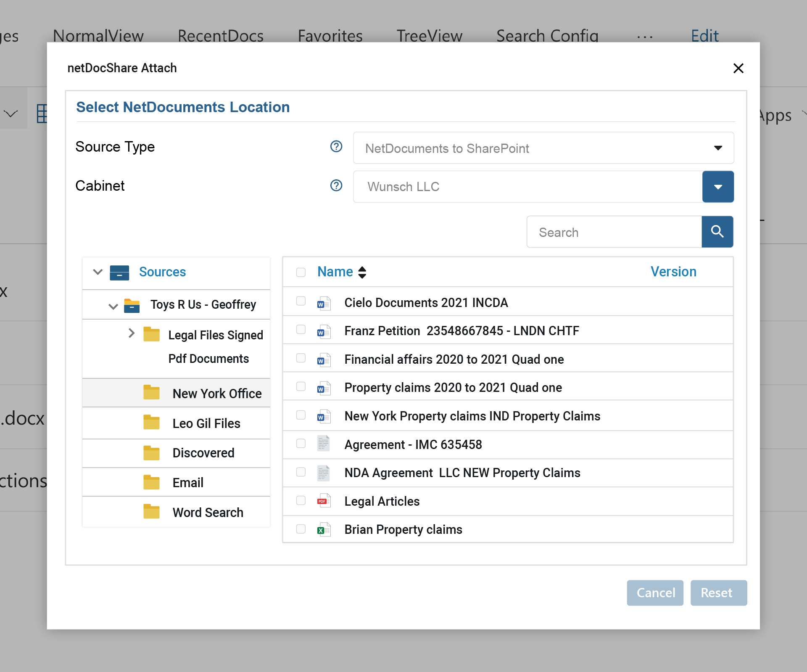Open the more options ellipsis menu
Image resolution: width=807 pixels, height=672 pixels.
pos(645,37)
